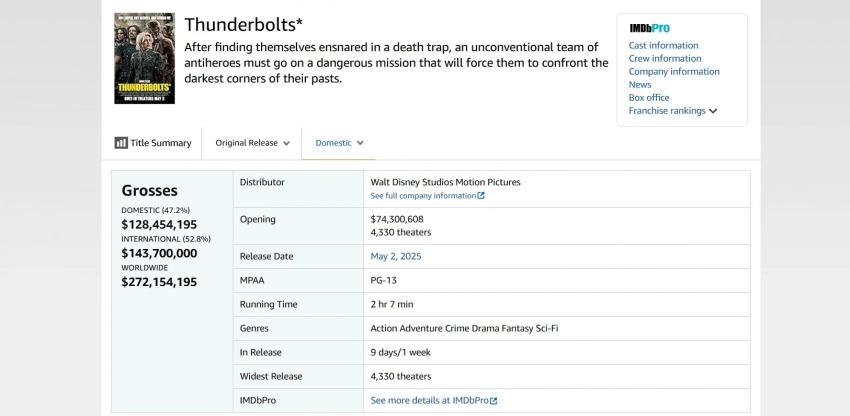Screen dimensions: 850x416
Task: Open the Original Release dropdown
Action: (252, 143)
